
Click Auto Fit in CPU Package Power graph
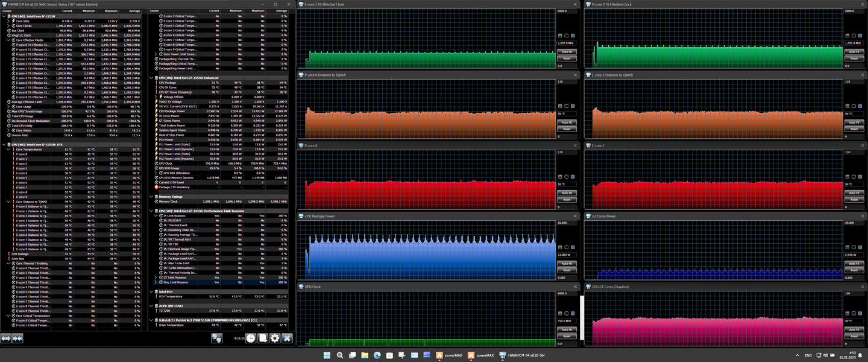click(x=566, y=264)
